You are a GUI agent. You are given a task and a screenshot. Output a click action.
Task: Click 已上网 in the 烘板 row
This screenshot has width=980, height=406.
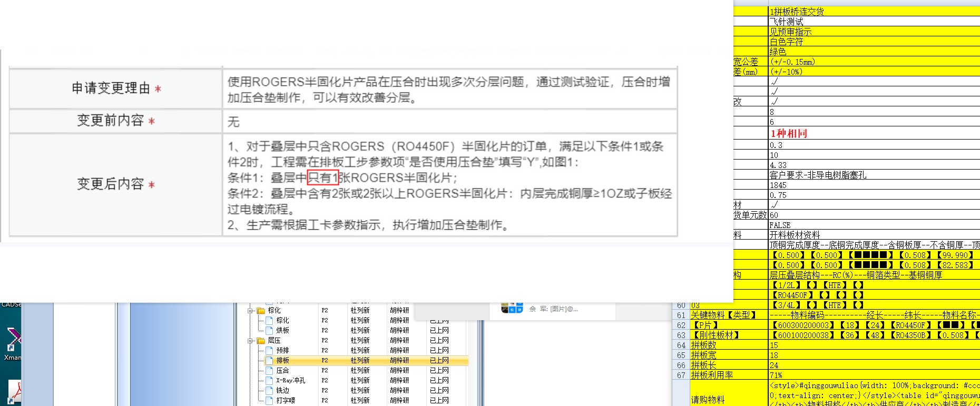pyautogui.click(x=439, y=331)
